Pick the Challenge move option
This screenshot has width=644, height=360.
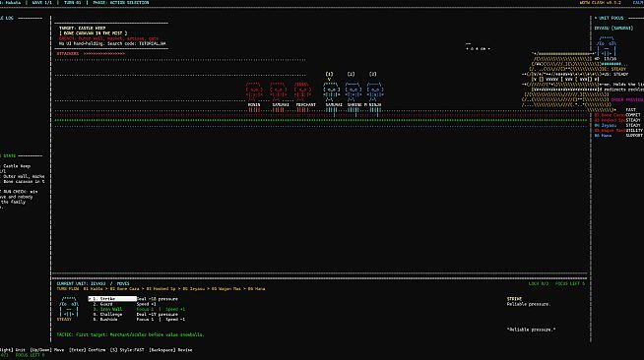point(107,315)
